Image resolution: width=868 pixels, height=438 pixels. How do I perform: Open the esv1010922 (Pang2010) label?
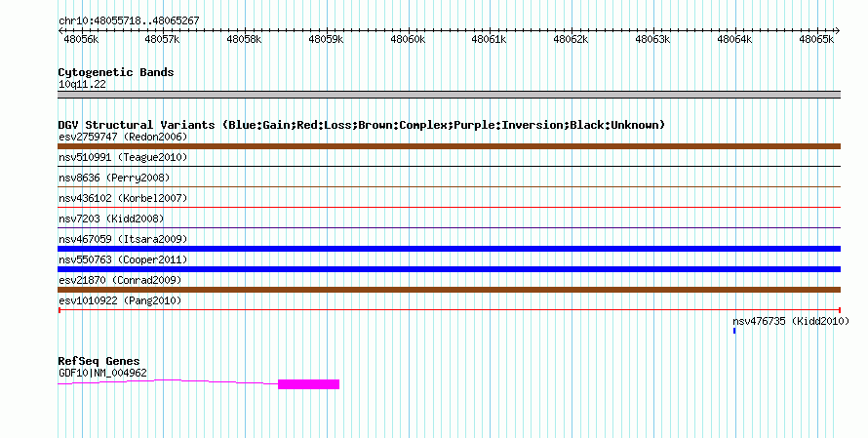tap(120, 300)
